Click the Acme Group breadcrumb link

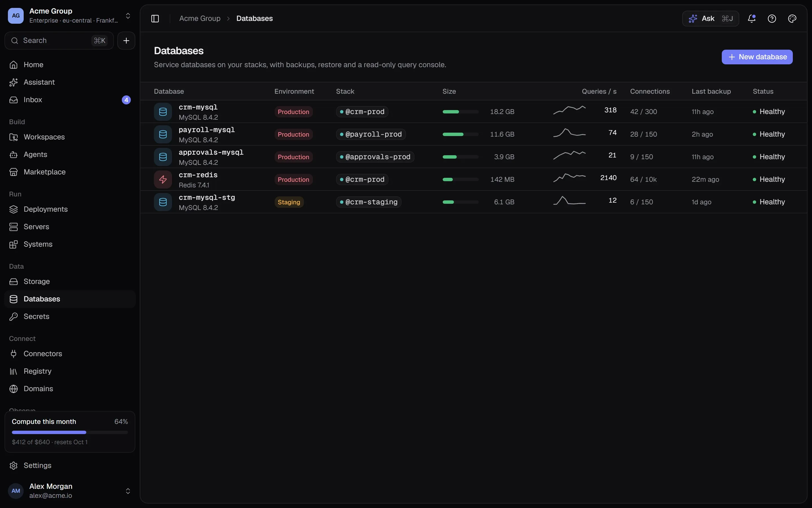click(x=200, y=18)
